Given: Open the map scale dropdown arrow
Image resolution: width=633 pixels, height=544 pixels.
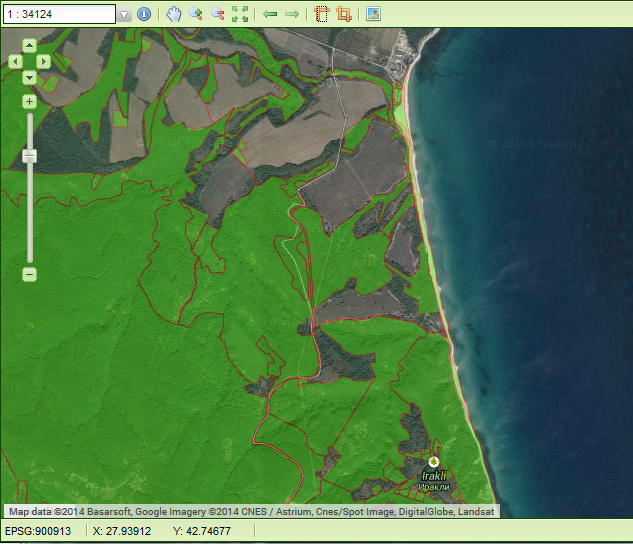Looking at the screenshot, I should (x=124, y=15).
